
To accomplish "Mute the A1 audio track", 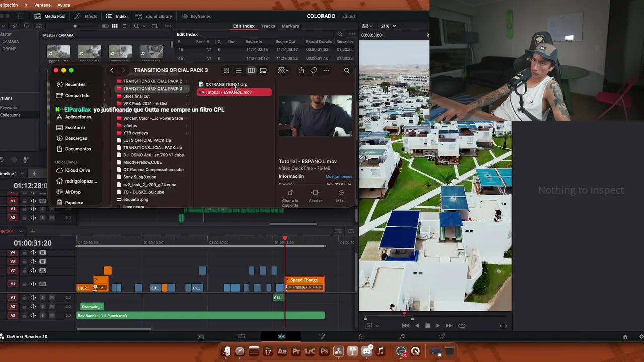I will 51,297.
